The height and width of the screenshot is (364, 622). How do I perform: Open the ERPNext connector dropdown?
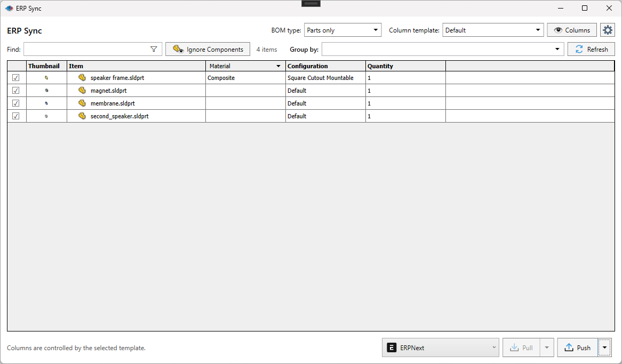click(440, 347)
